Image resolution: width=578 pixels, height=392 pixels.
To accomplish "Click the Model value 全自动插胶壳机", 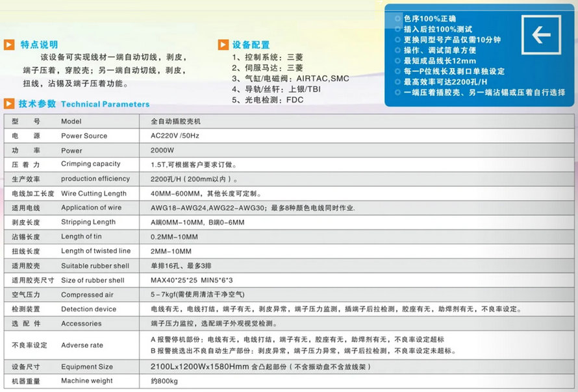I will 176,121.
